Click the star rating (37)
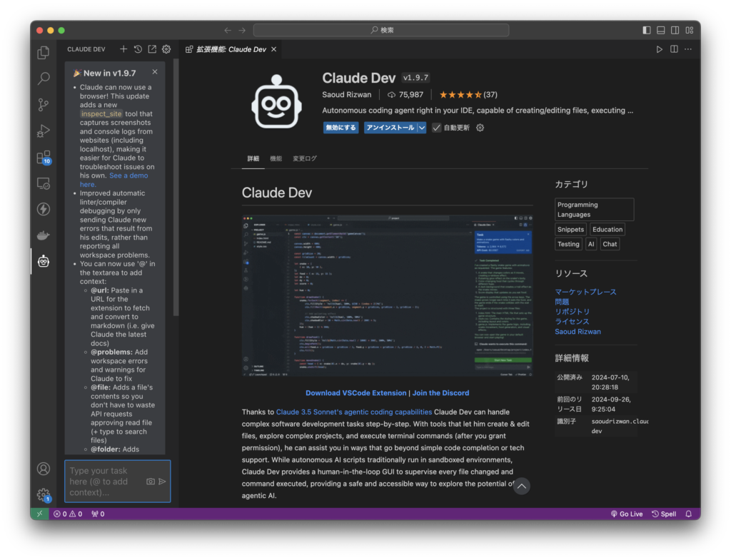 coord(468,95)
